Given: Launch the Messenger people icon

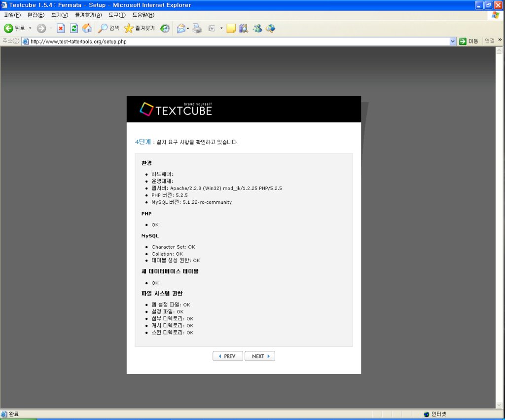Looking at the screenshot, I should [x=257, y=28].
